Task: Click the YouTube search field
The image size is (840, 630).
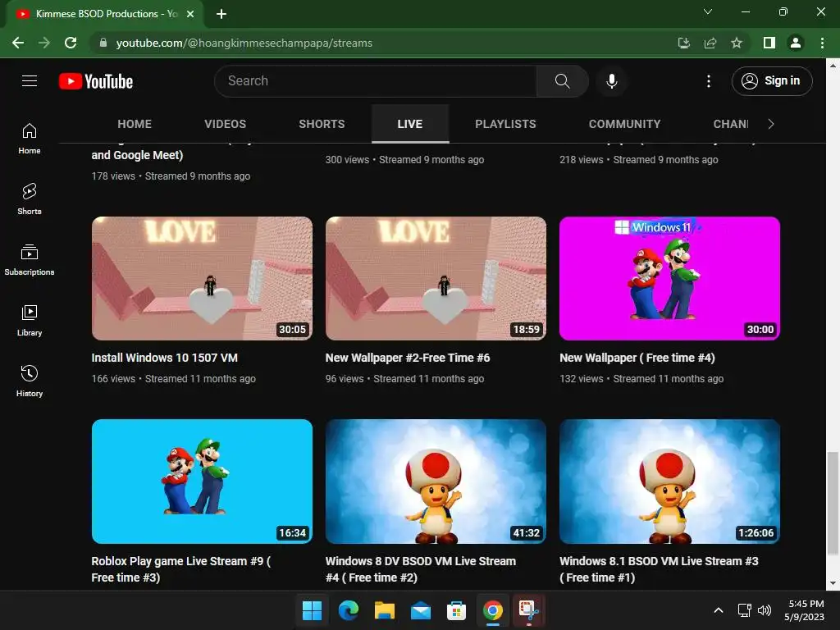Action: coord(376,81)
